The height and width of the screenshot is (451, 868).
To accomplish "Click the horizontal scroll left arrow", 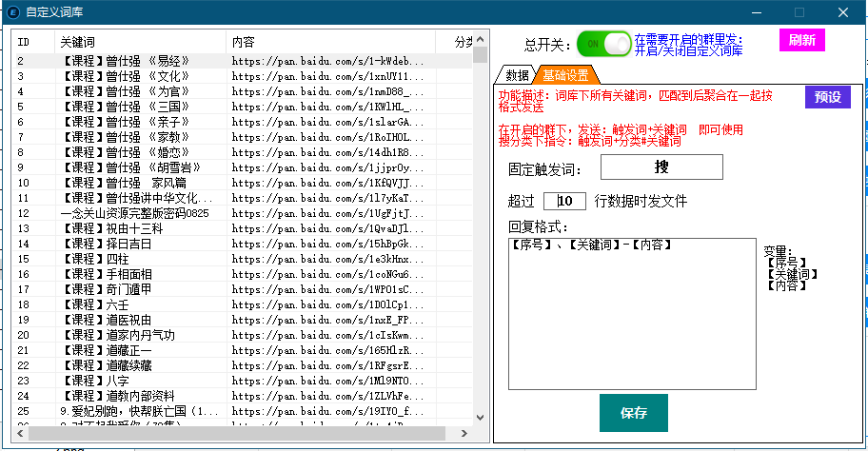I will click(20, 433).
